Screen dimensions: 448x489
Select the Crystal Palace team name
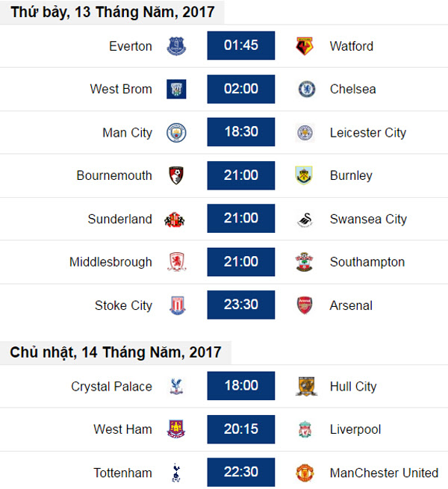point(112,387)
